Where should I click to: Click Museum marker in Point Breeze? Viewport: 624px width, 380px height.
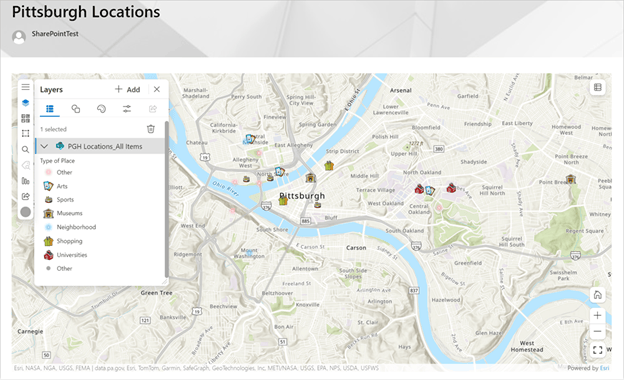point(571,179)
